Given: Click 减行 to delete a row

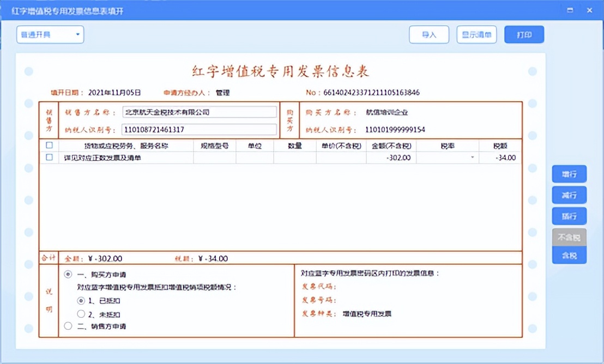Looking at the screenshot, I should (569, 195).
